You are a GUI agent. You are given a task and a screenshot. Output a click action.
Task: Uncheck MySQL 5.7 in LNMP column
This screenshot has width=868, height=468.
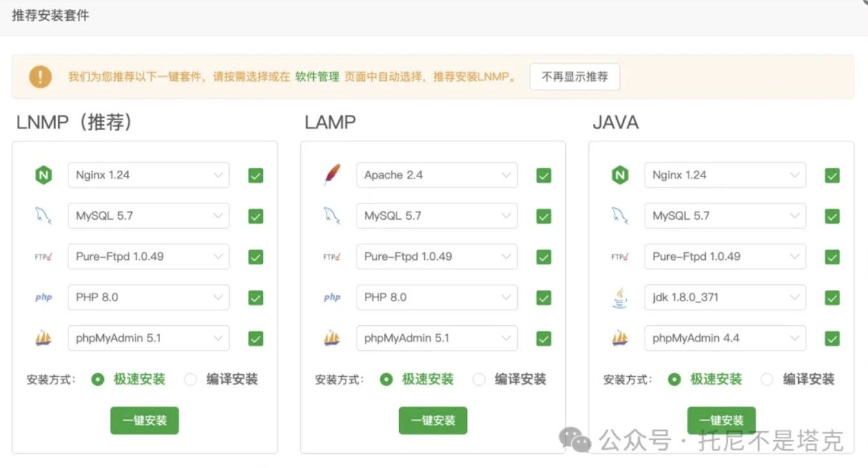tap(256, 217)
